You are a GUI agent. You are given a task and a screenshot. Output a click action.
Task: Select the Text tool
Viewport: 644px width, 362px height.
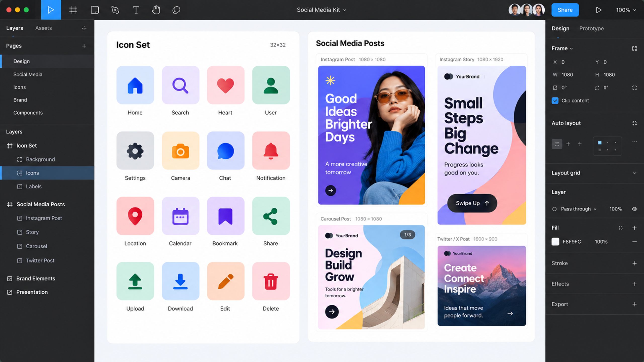tap(136, 10)
